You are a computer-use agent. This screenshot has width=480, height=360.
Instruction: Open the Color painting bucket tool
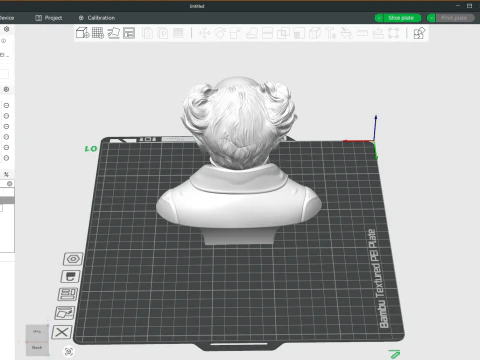pos(346,33)
